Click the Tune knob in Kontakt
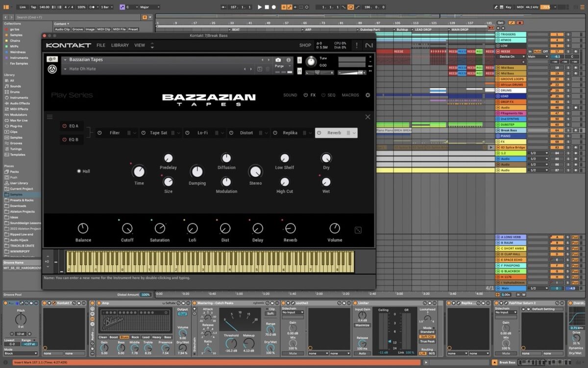The image size is (588, 368). click(311, 62)
